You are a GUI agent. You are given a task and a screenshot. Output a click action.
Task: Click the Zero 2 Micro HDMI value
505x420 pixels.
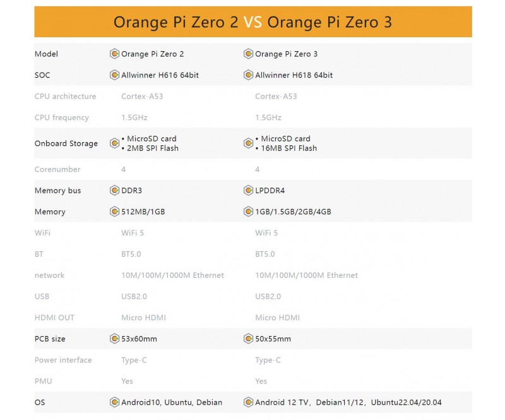(x=144, y=318)
